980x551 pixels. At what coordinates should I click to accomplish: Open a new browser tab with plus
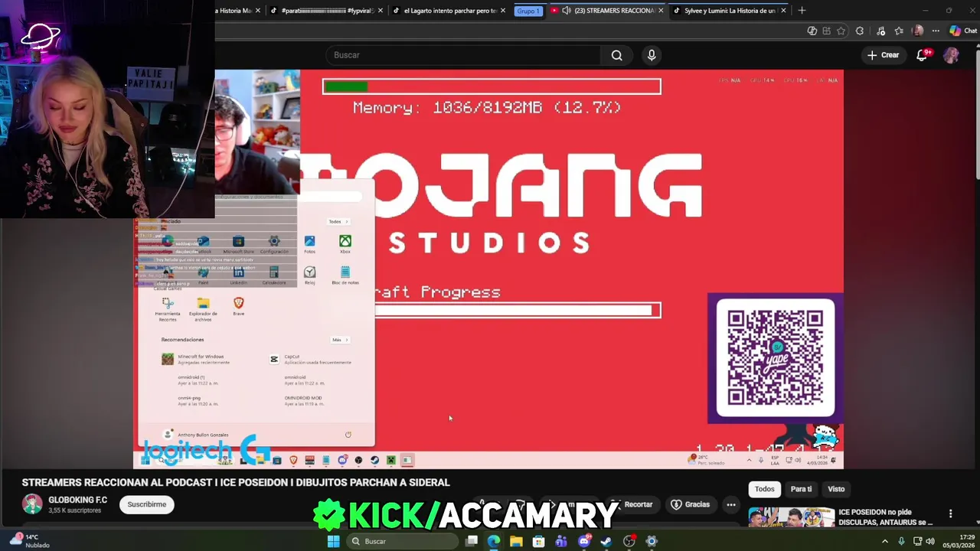[x=802, y=11]
